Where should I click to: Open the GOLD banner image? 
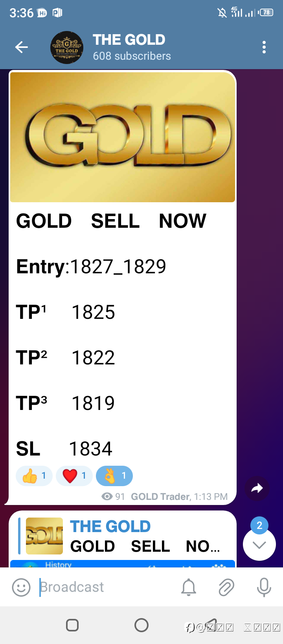point(123,137)
